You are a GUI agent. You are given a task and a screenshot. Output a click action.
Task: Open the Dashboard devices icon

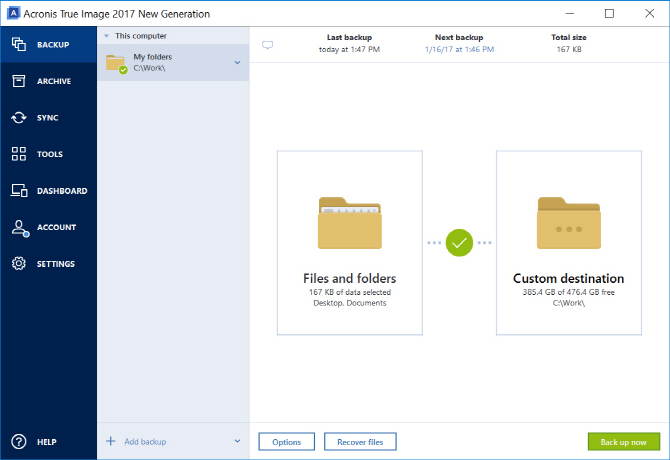tap(19, 190)
